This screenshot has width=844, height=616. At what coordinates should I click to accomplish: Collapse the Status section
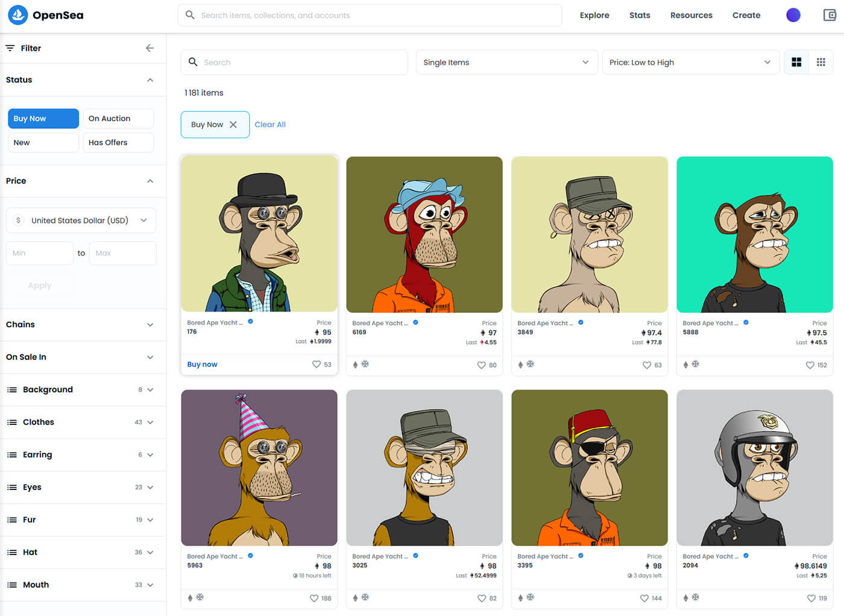tap(150, 80)
